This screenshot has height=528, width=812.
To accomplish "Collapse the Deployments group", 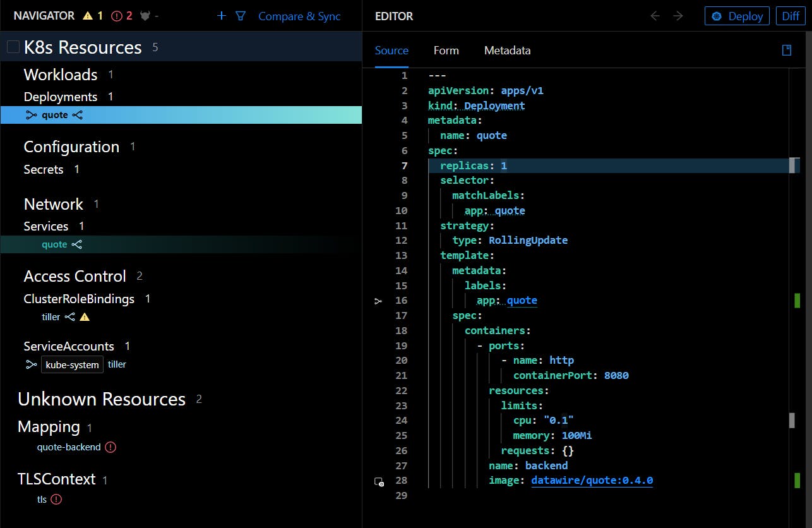I will tap(61, 97).
